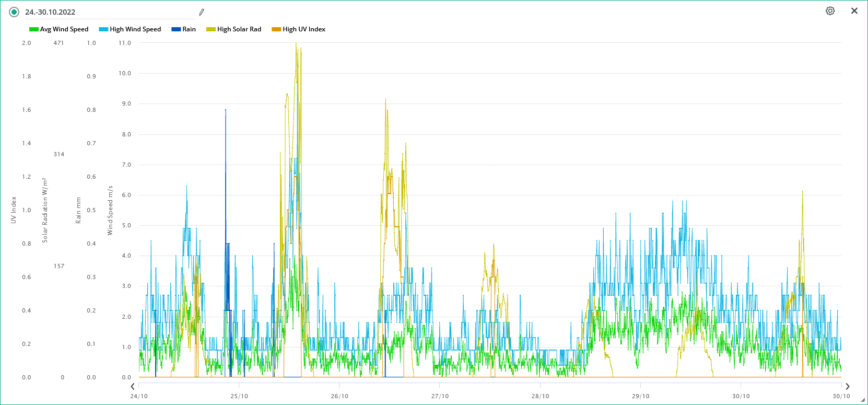Screen dimensions: 868x405
Task: Click the 27/10 date axis label
Action: pos(440,396)
